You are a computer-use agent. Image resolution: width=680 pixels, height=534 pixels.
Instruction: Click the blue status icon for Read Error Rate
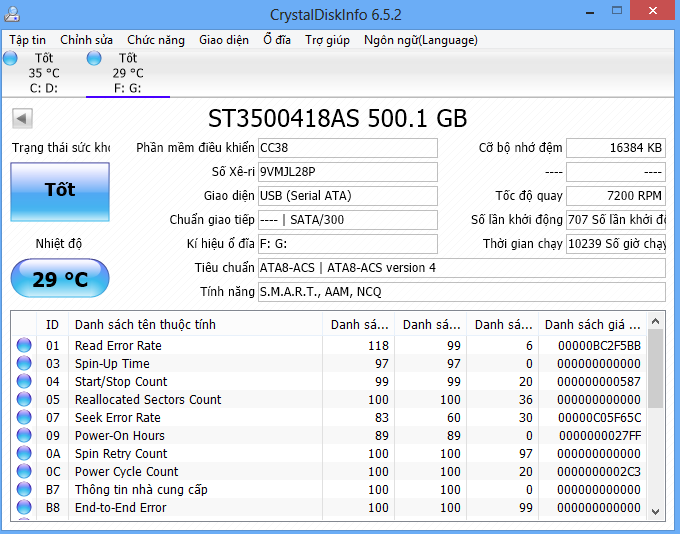pyautogui.click(x=24, y=346)
